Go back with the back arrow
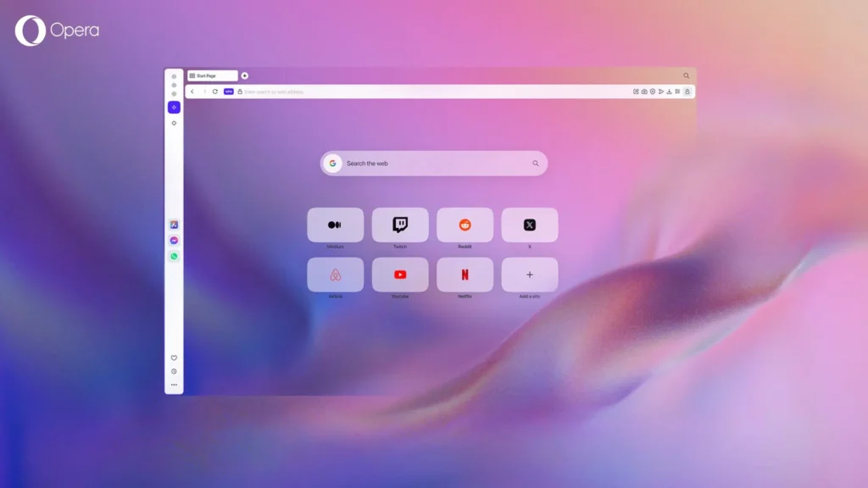The width and height of the screenshot is (868, 488). (192, 91)
